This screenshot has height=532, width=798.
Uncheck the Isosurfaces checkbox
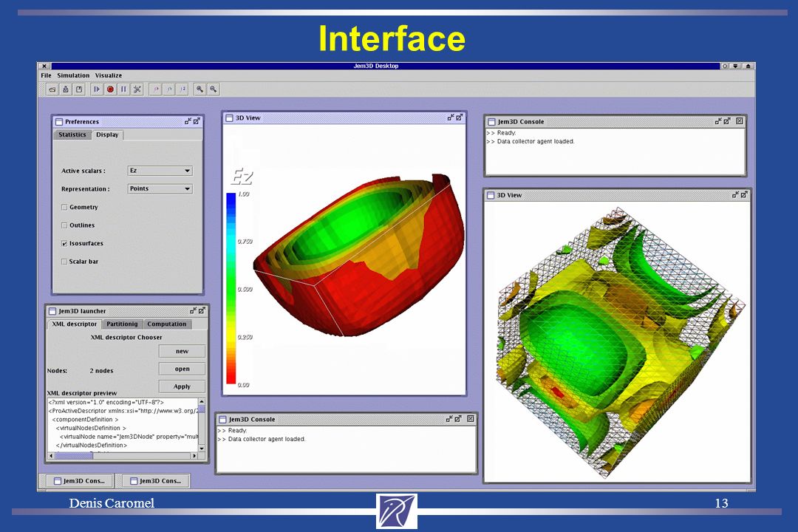coord(64,243)
